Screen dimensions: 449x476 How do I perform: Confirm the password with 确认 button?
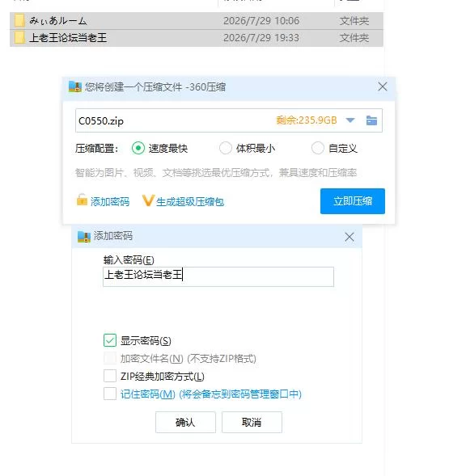(185, 423)
